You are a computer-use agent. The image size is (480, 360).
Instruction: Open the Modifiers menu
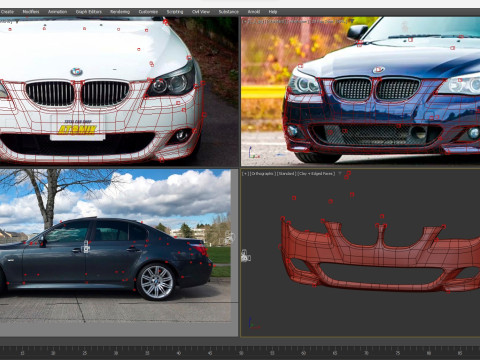click(x=31, y=12)
